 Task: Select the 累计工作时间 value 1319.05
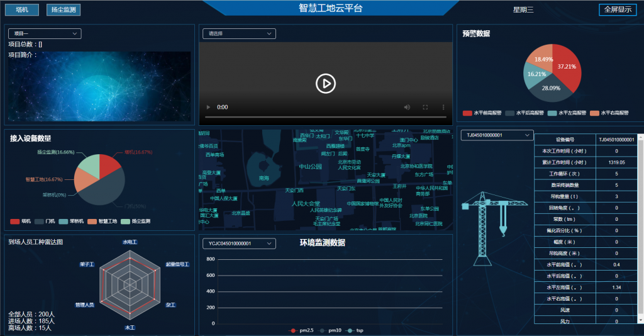click(x=616, y=162)
